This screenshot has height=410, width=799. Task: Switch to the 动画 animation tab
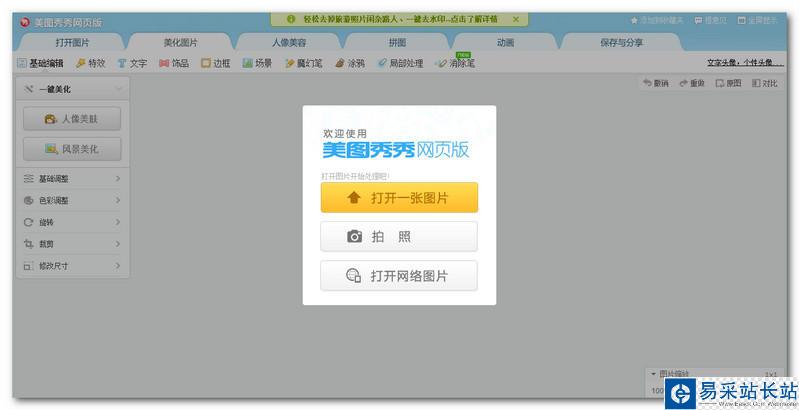pos(505,42)
